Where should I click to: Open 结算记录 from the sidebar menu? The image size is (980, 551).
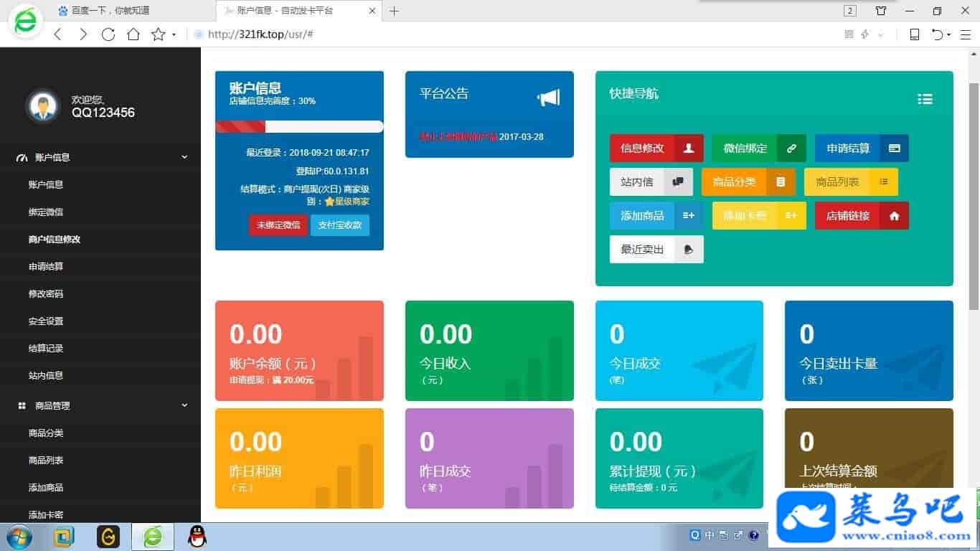(x=46, y=348)
